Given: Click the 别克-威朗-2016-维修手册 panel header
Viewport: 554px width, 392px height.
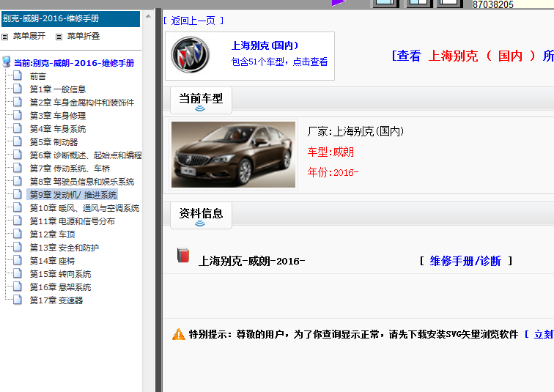Looking at the screenshot, I should [x=70, y=19].
